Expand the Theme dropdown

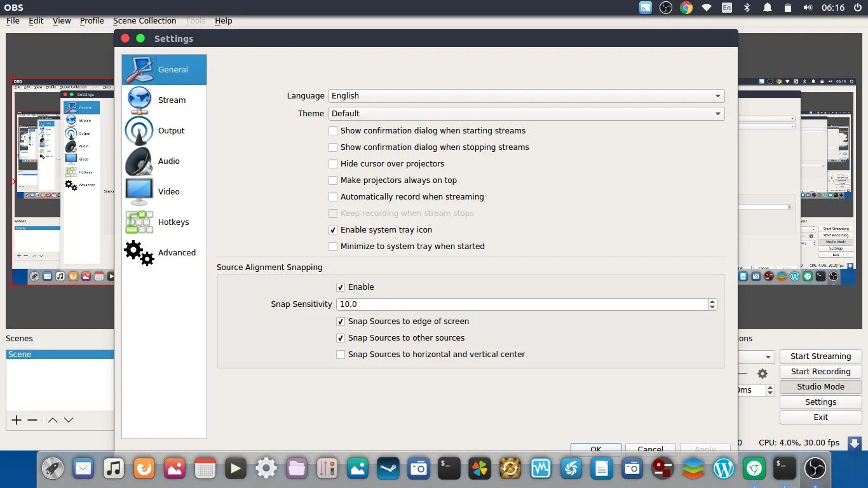pyautogui.click(x=526, y=114)
